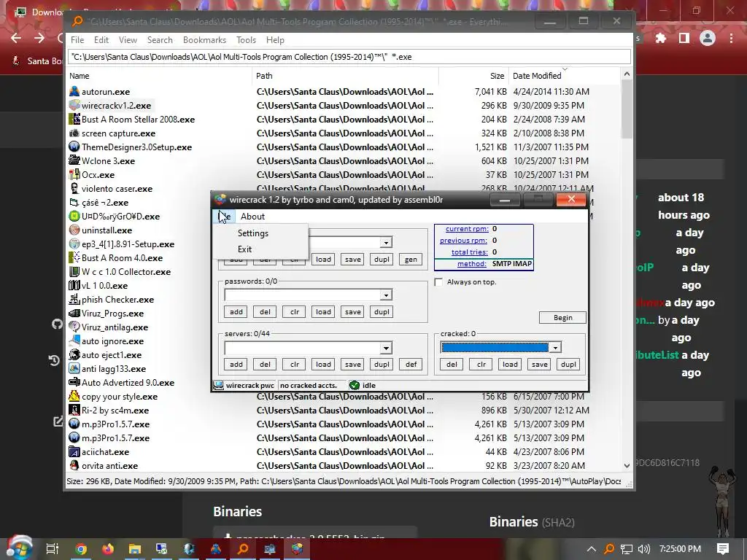Click the def button for servers
Viewport: 747px width, 560px height.
[411, 365]
